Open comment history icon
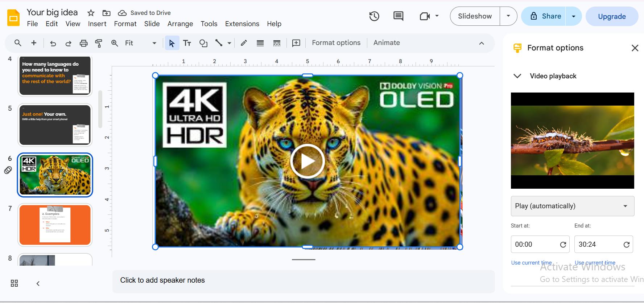The width and height of the screenshot is (644, 303). pos(398,16)
